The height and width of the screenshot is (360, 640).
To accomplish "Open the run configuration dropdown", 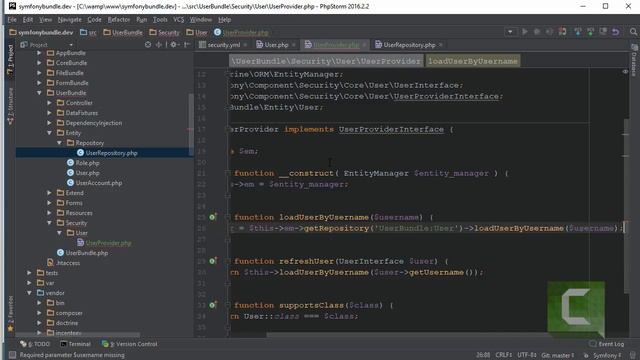I will (x=510, y=32).
